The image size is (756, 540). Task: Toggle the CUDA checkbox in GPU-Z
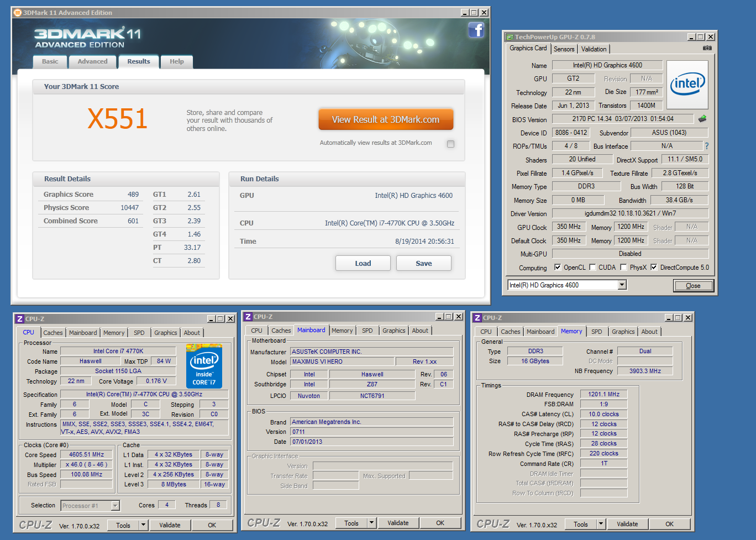[592, 267]
